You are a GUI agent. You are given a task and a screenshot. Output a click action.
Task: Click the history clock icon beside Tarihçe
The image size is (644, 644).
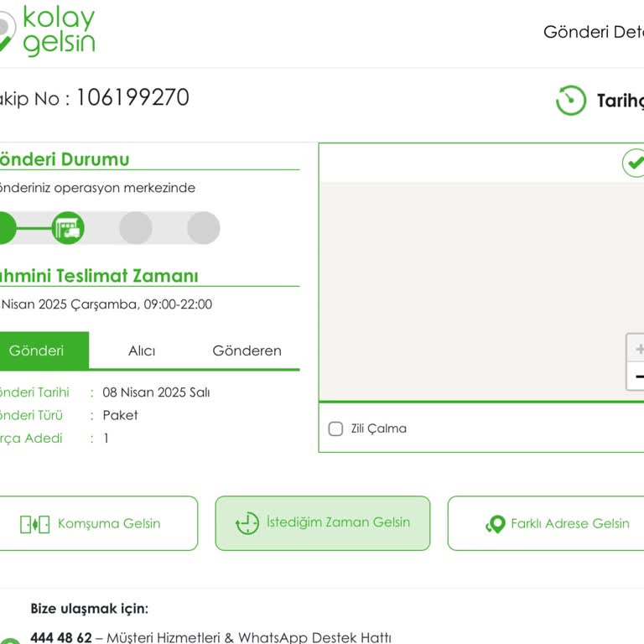pos(571,101)
